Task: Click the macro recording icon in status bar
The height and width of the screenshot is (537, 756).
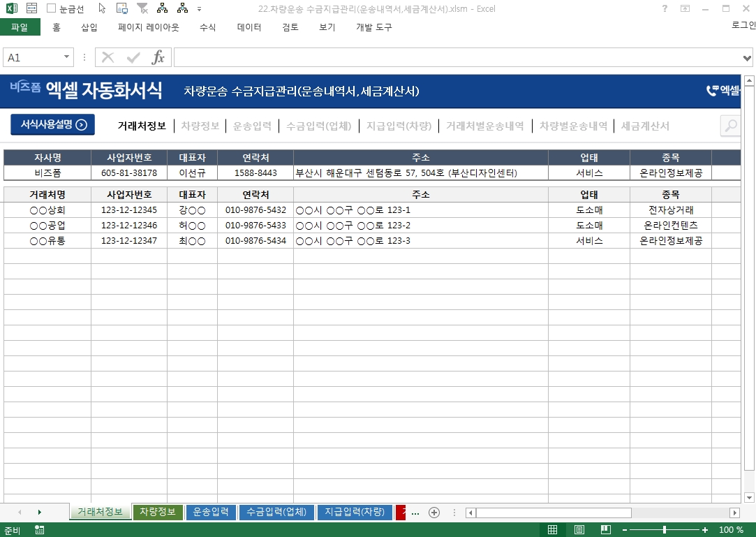Action: 39,530
